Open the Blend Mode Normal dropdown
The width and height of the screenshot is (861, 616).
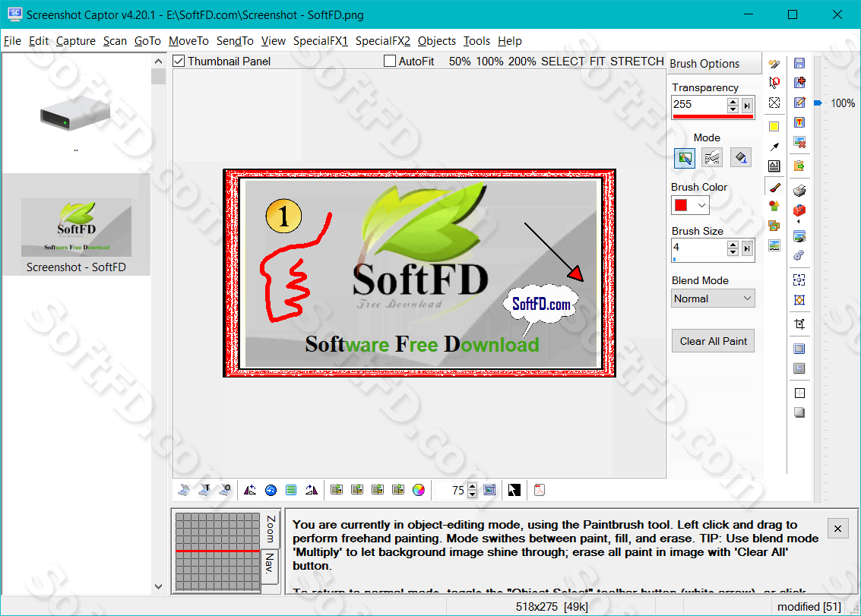click(x=714, y=299)
